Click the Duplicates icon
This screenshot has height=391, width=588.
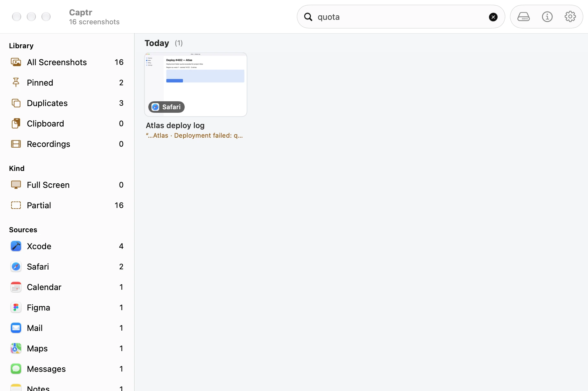click(16, 103)
